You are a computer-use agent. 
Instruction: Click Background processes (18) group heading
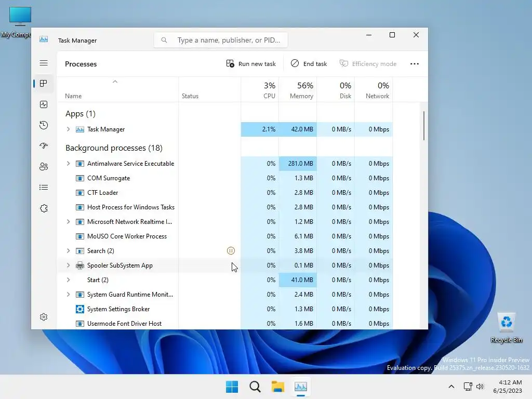[114, 148]
